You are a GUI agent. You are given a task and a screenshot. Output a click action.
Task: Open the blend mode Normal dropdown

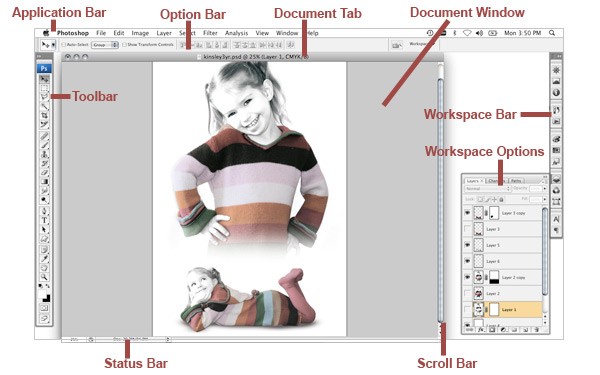[488, 189]
